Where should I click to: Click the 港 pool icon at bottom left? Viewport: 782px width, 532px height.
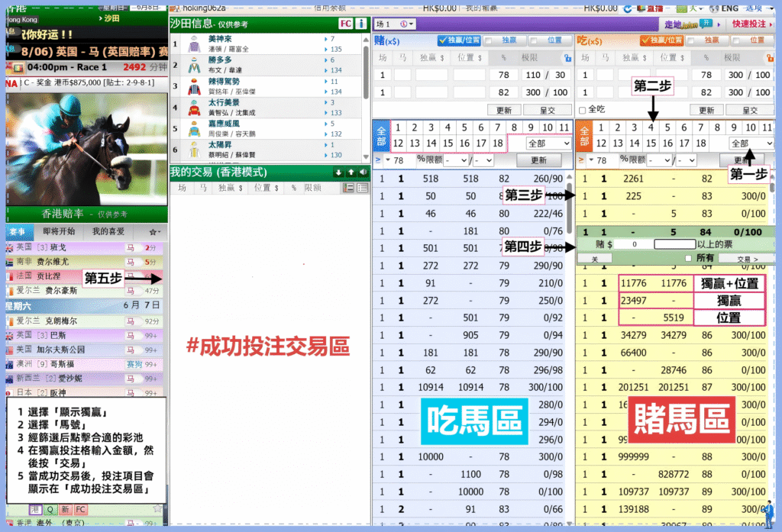[35, 510]
